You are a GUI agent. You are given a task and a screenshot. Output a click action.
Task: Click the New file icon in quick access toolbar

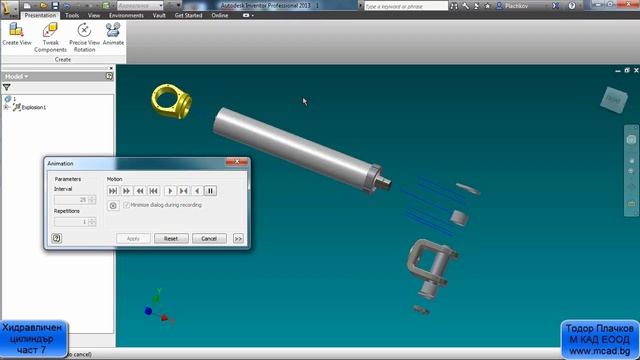27,6
